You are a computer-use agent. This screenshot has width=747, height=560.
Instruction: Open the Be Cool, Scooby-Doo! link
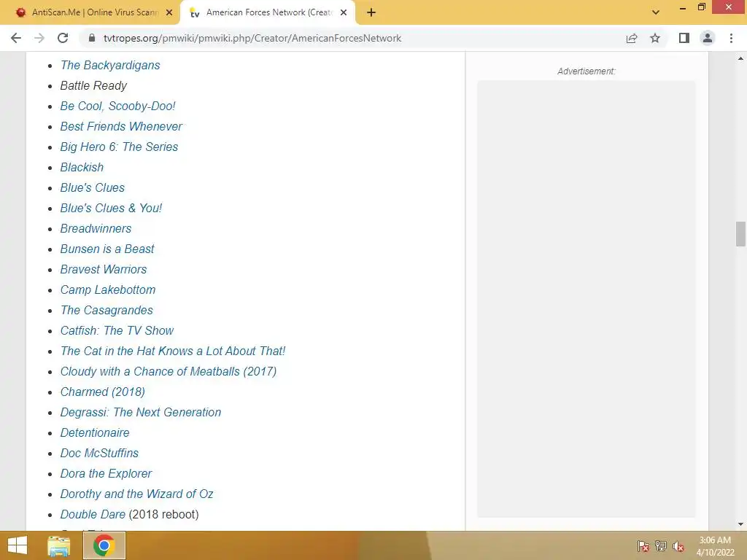[117, 106]
